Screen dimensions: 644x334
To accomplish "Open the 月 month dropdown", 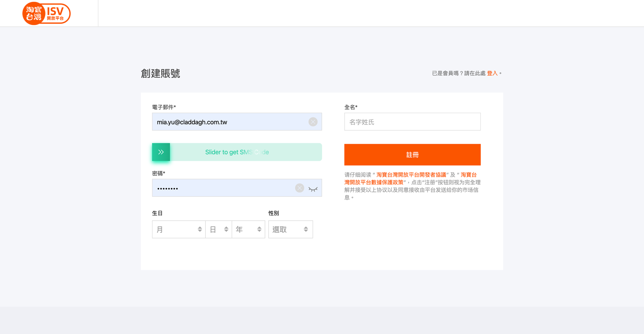I will (x=179, y=229).
